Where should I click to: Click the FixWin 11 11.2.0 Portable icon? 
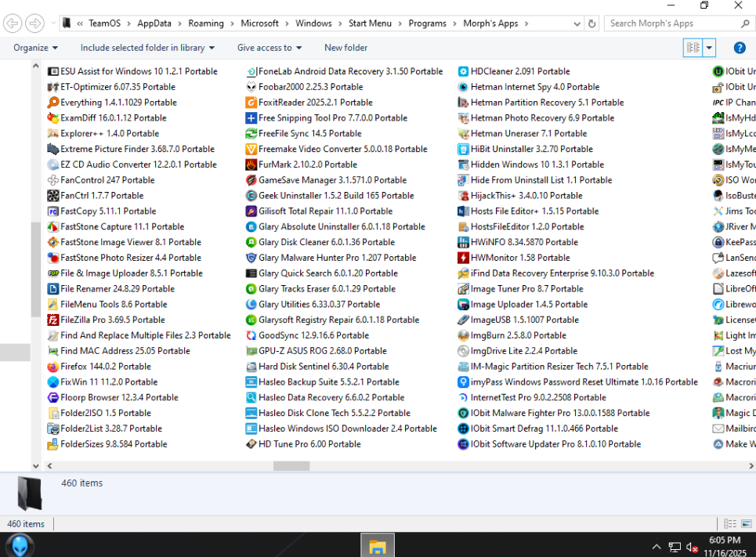(x=53, y=382)
